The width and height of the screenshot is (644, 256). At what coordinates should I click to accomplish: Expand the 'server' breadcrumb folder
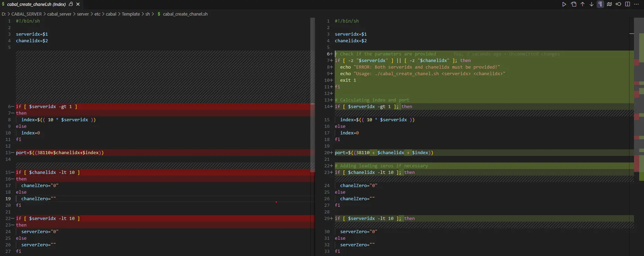pyautogui.click(x=83, y=14)
